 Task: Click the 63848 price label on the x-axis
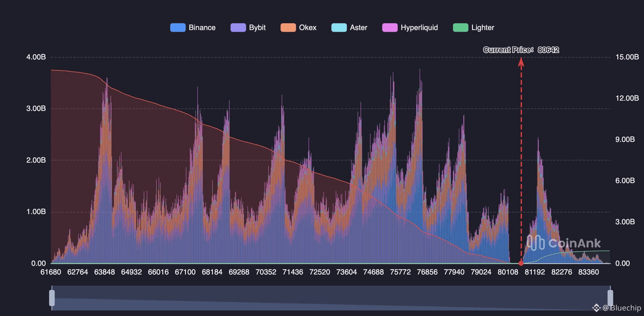pyautogui.click(x=105, y=272)
